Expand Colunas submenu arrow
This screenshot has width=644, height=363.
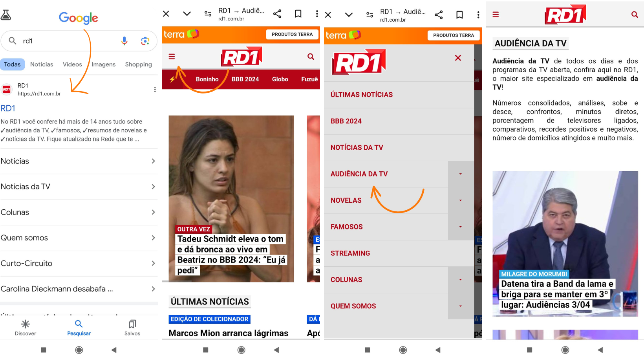tap(461, 280)
